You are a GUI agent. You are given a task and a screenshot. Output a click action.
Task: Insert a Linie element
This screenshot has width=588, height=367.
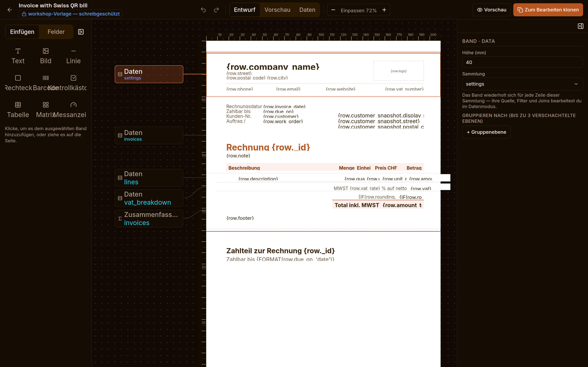tap(73, 56)
